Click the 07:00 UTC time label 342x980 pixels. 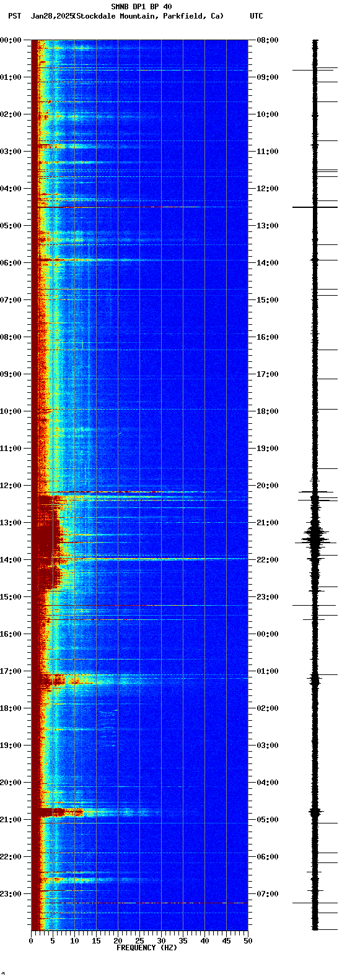click(268, 894)
